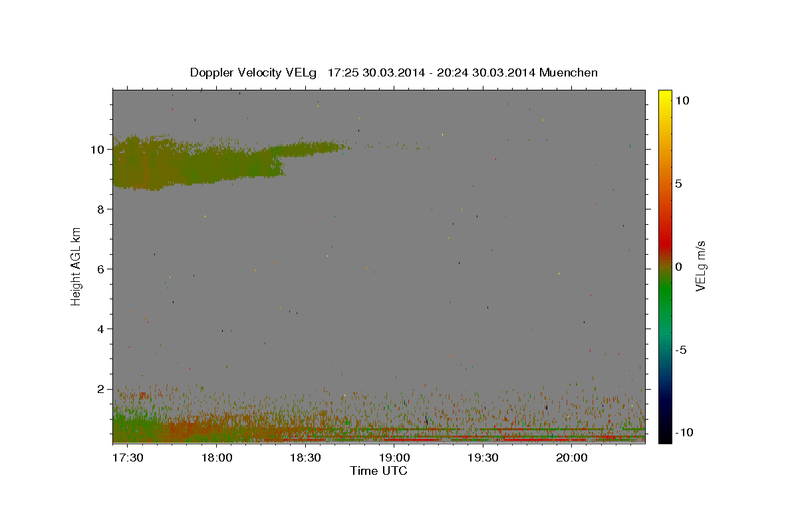
Task: Click the 18:30 time tick label
Action: tap(305, 458)
